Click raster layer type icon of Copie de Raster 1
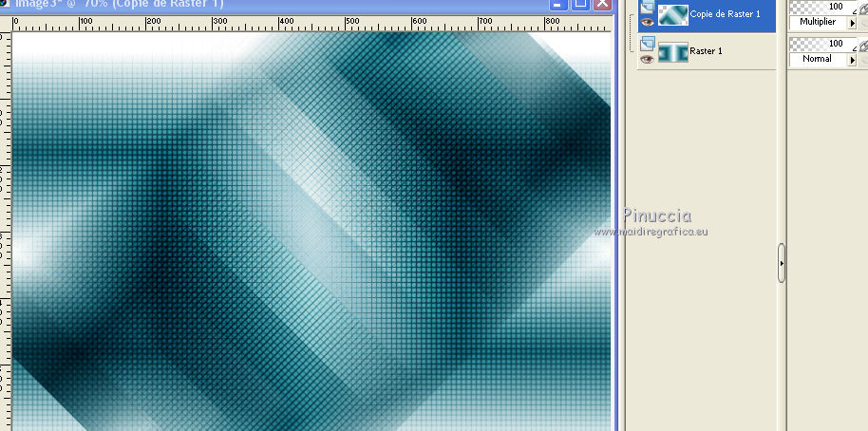 pyautogui.click(x=647, y=7)
